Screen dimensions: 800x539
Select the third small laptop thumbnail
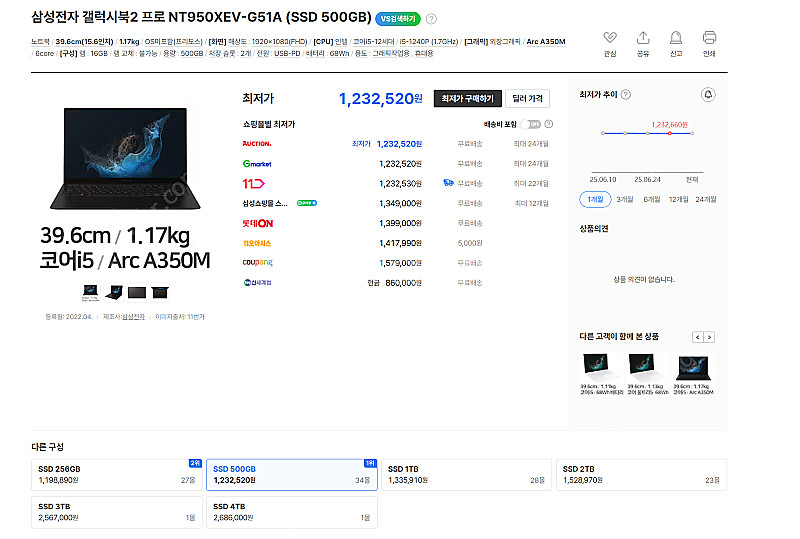click(x=137, y=292)
